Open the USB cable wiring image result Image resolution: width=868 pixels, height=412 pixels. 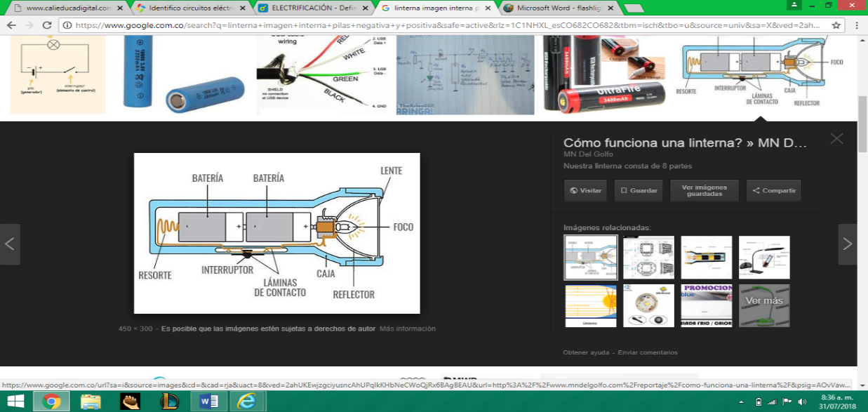321,74
